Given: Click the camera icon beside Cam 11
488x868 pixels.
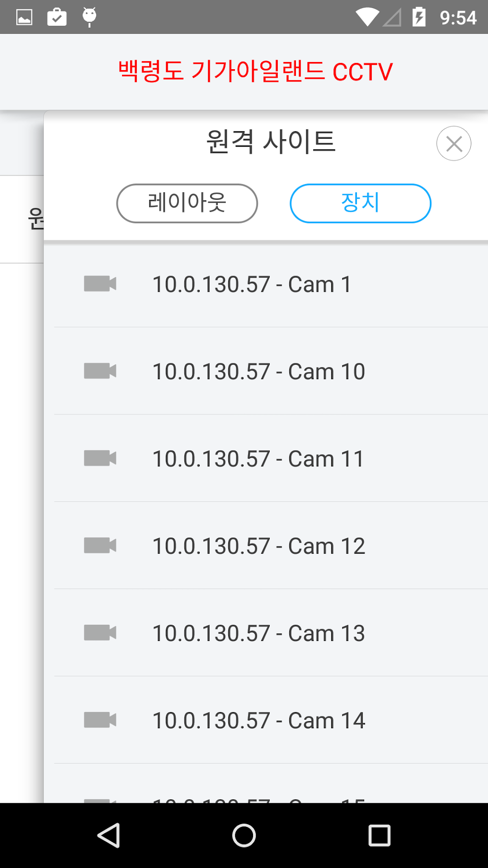Looking at the screenshot, I should (100, 458).
